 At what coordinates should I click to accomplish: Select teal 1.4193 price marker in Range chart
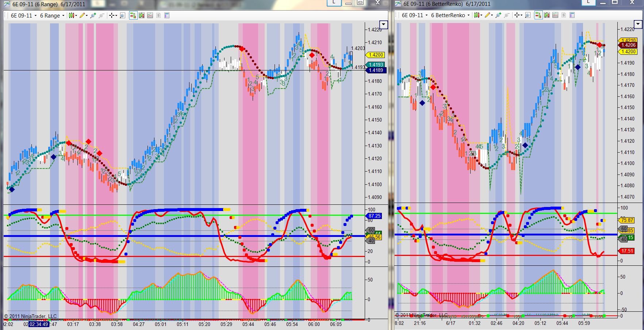[x=376, y=65]
